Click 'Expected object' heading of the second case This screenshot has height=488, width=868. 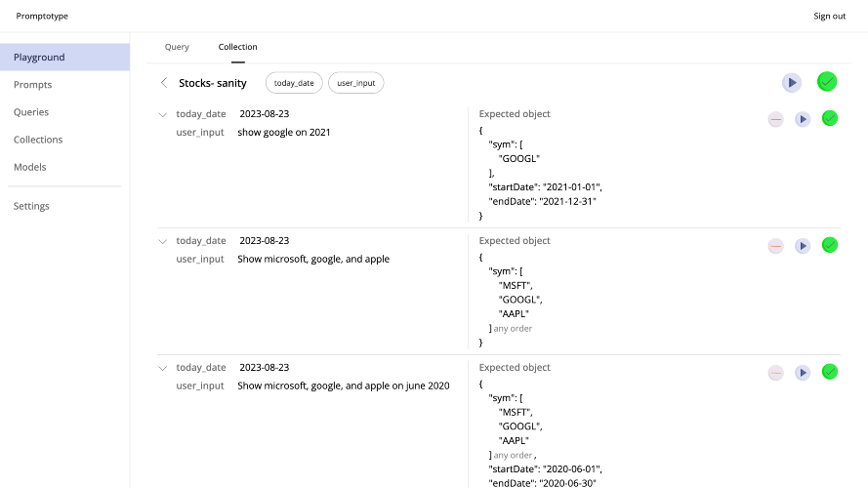click(x=515, y=241)
